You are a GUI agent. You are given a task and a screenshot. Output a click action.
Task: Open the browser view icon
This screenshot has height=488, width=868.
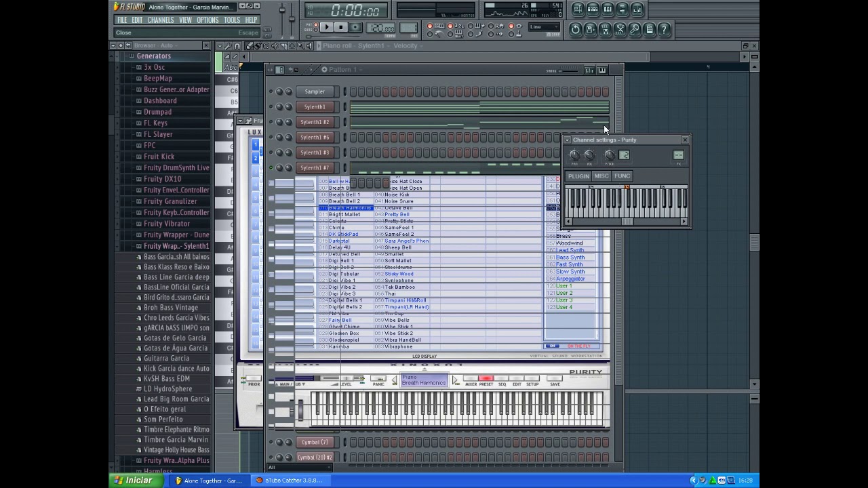click(x=623, y=9)
